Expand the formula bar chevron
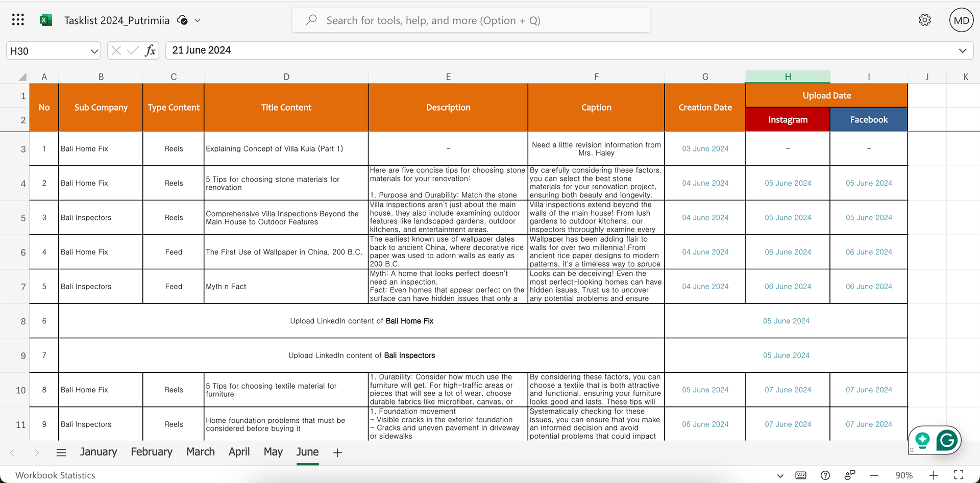980x483 pixels. 963,50
